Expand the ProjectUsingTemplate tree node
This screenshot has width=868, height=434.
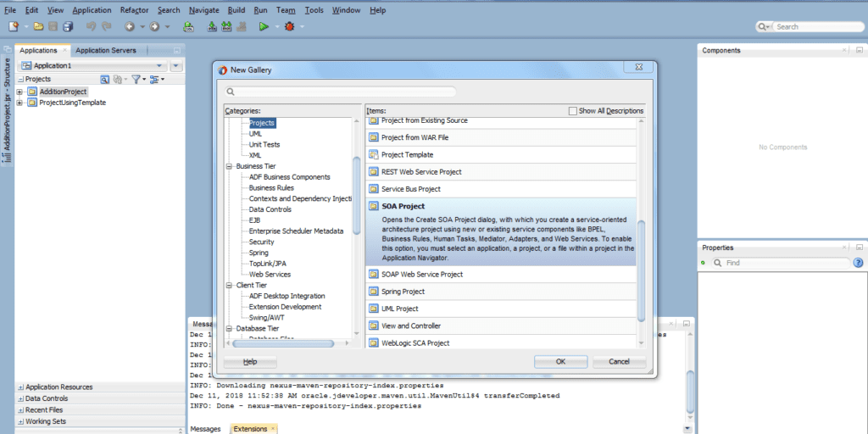tap(20, 103)
